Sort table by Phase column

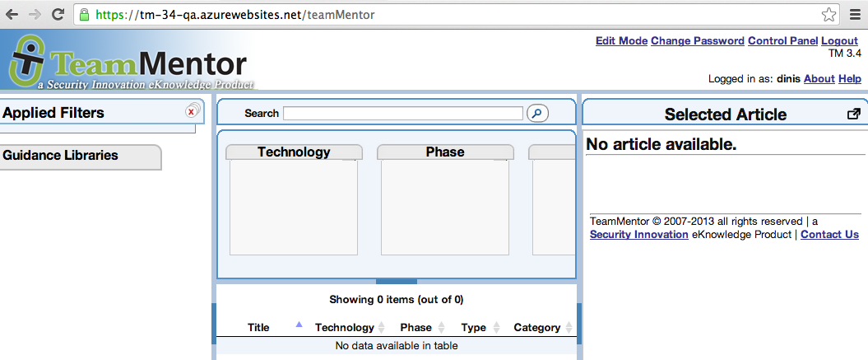click(x=415, y=327)
